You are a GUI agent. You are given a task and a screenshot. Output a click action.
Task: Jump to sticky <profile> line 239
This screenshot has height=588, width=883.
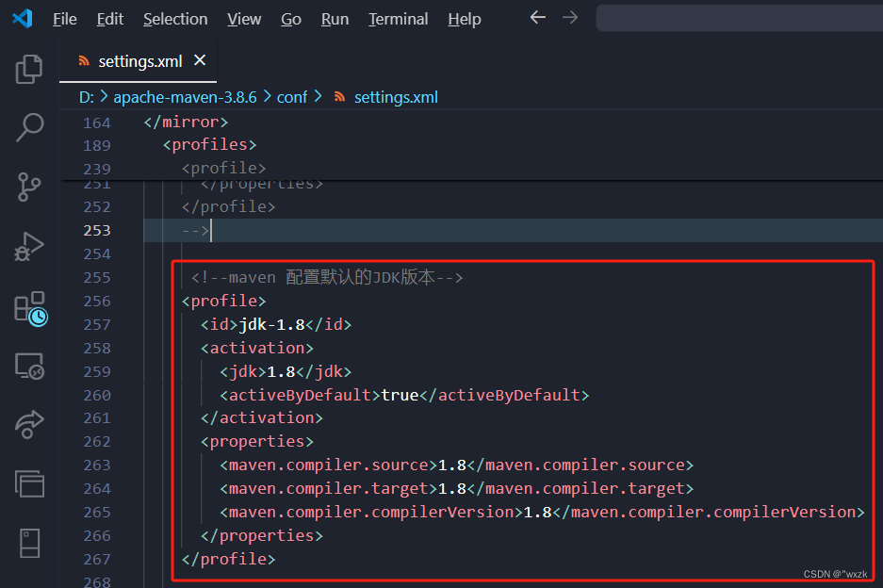[223, 168]
